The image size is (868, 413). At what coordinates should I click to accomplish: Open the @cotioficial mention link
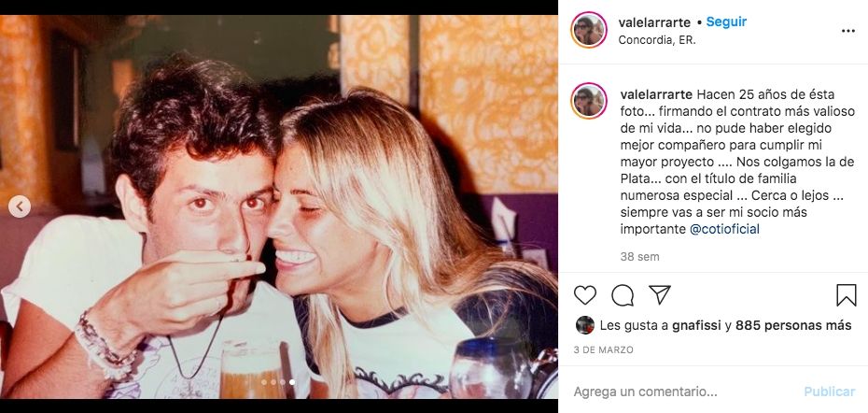click(x=724, y=229)
